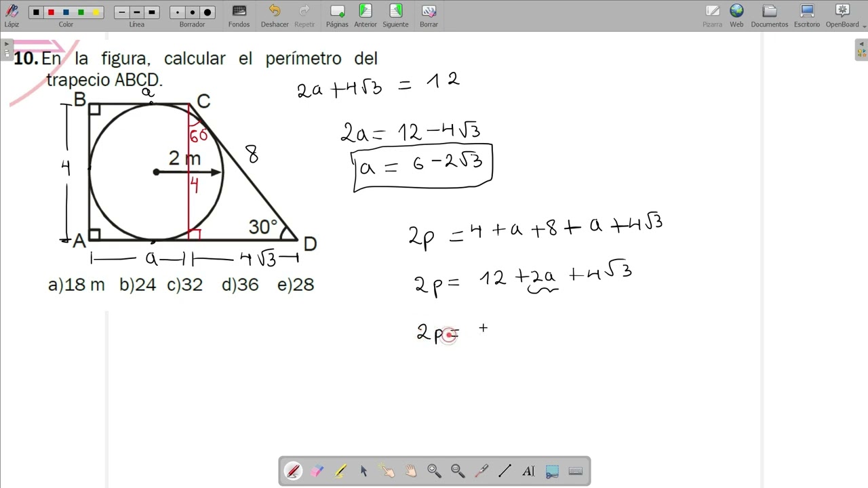868x488 pixels.
Task: Click answer option c)32
Action: [x=184, y=285]
